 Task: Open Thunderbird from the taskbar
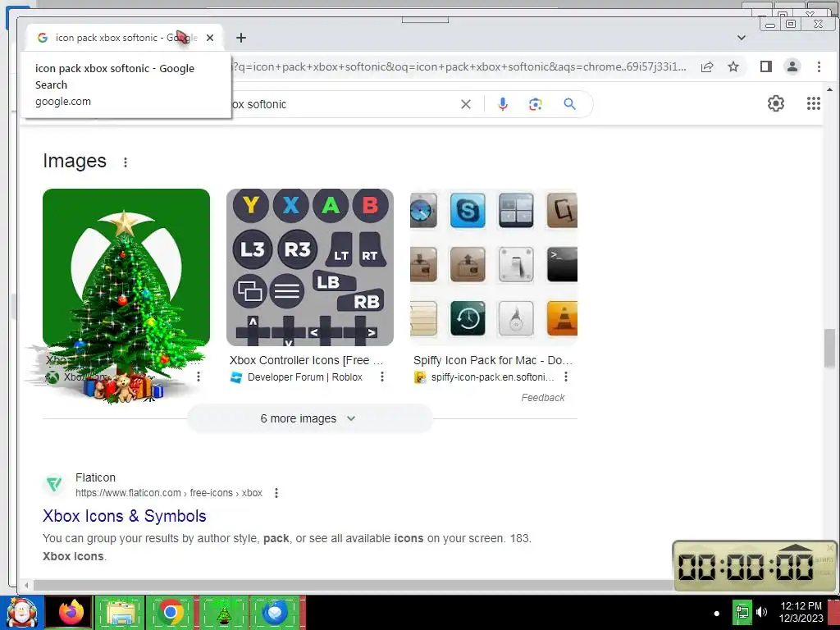(x=276, y=612)
